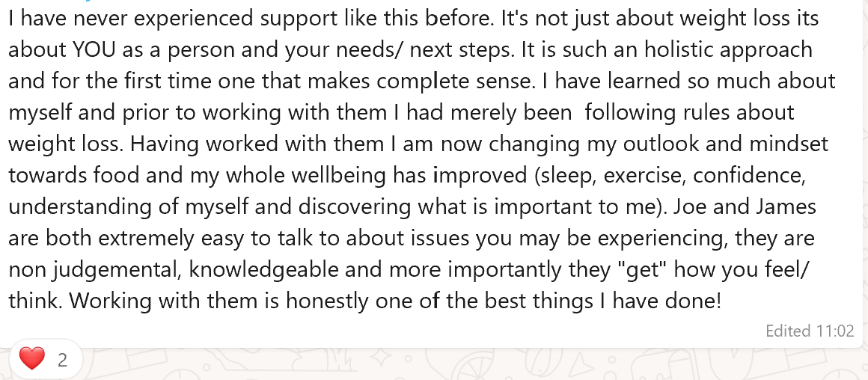Click the reaction count 2

[x=63, y=361]
